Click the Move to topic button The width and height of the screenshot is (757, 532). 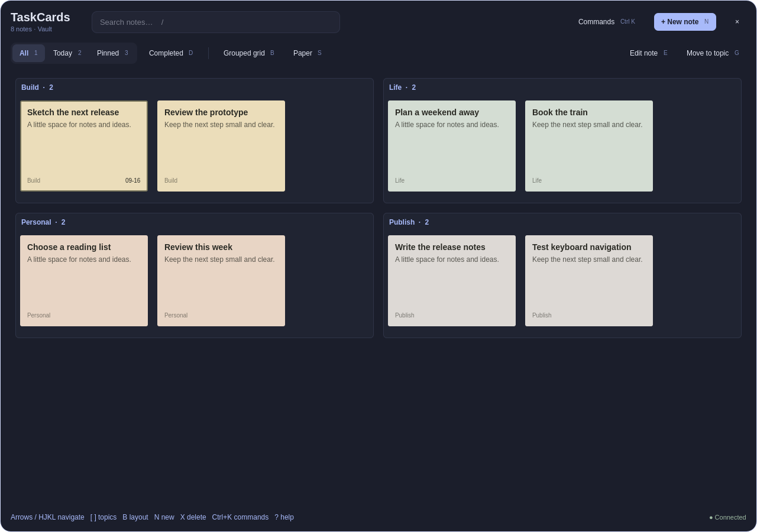tap(713, 53)
